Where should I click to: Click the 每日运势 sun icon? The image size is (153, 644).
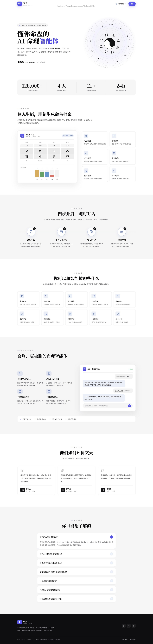point(114,171)
